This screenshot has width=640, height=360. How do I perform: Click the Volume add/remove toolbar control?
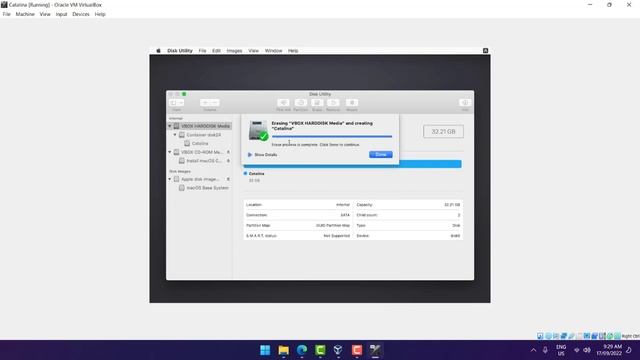point(210,103)
